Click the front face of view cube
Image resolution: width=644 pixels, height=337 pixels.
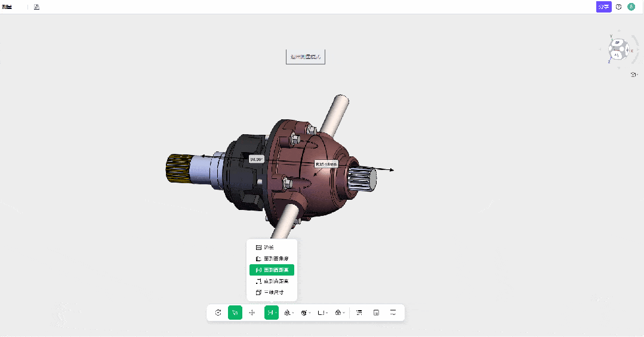616,54
